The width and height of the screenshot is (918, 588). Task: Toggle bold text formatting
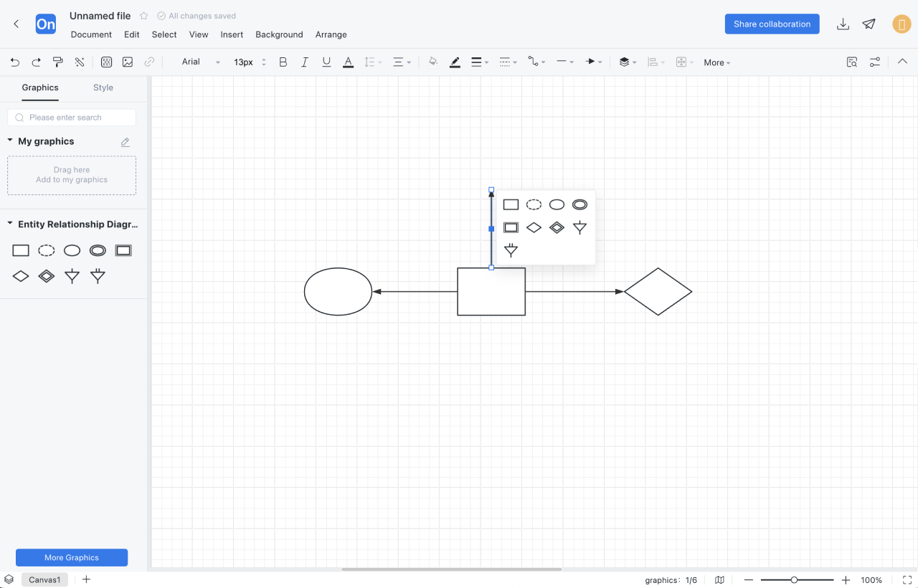tap(283, 62)
